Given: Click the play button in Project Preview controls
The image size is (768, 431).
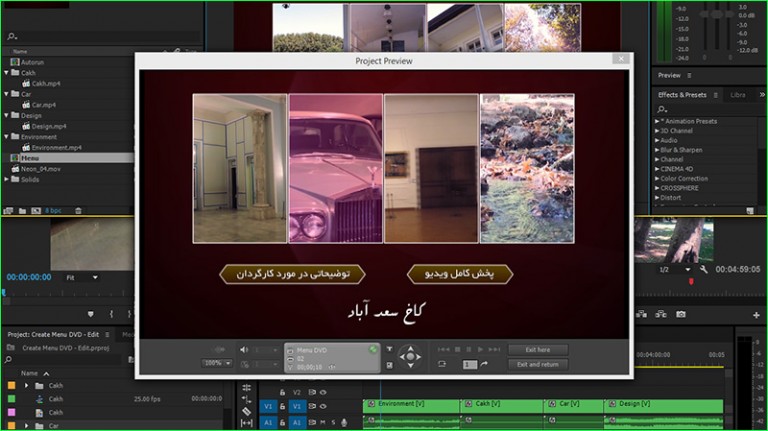Looking at the screenshot, I should point(480,349).
